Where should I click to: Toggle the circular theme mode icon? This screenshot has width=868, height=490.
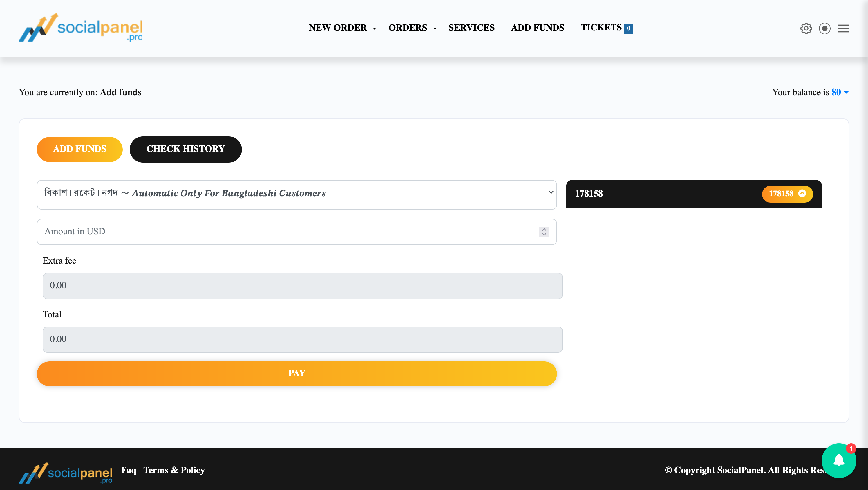pos(824,28)
